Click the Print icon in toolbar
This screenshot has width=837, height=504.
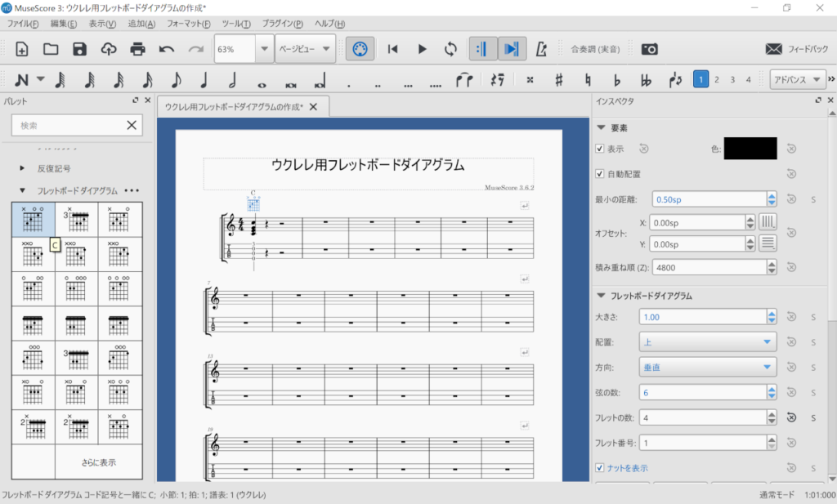137,49
